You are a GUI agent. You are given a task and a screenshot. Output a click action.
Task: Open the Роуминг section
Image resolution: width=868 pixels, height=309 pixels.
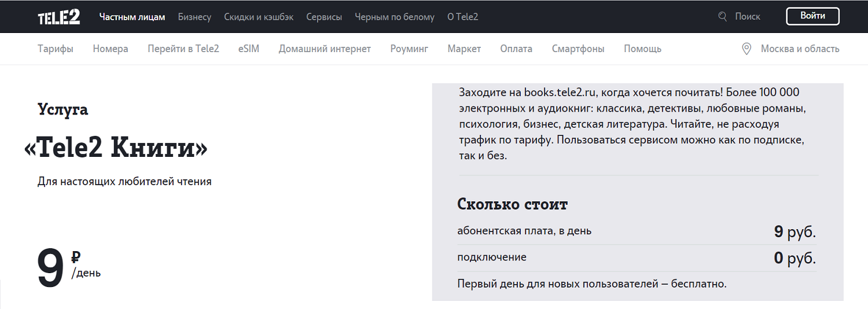409,49
